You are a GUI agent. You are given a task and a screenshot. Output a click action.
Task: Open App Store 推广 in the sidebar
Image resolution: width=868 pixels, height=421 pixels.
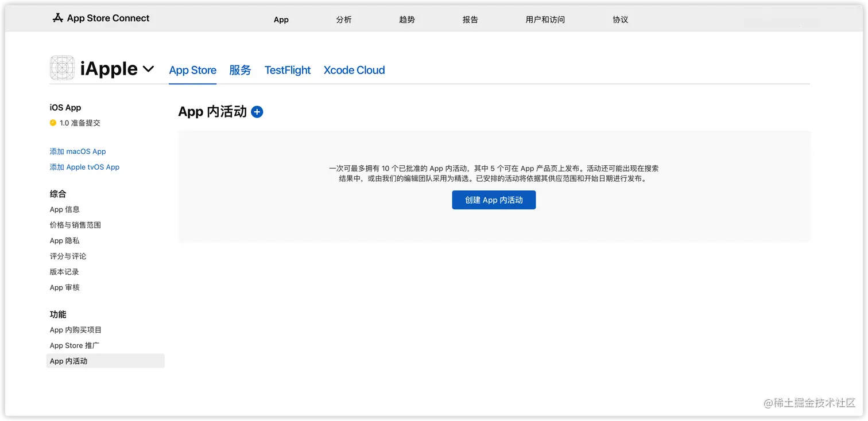tap(75, 345)
